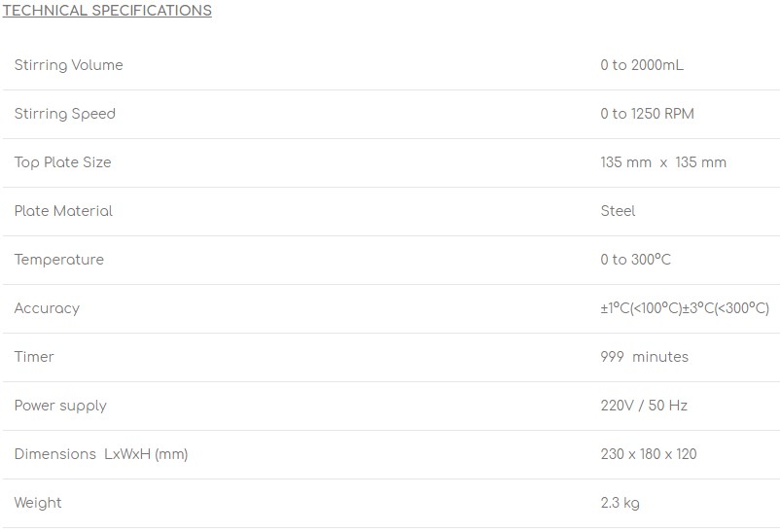Image resolution: width=780 pixels, height=532 pixels.
Task: Click the 0 to 1250 RPM value
Action: click(647, 114)
